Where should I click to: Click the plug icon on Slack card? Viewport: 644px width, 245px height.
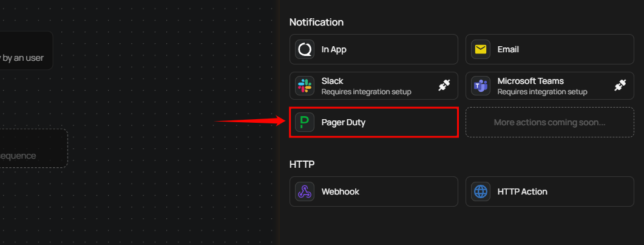point(444,85)
